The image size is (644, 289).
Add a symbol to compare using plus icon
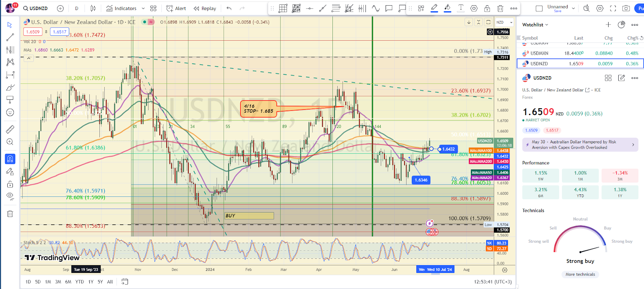[60, 8]
